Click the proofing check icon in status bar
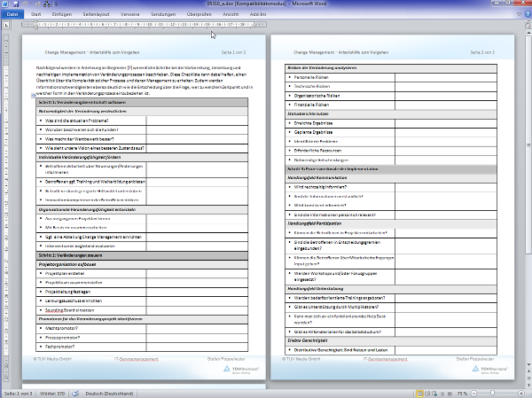The image size is (532, 398). (x=78, y=393)
